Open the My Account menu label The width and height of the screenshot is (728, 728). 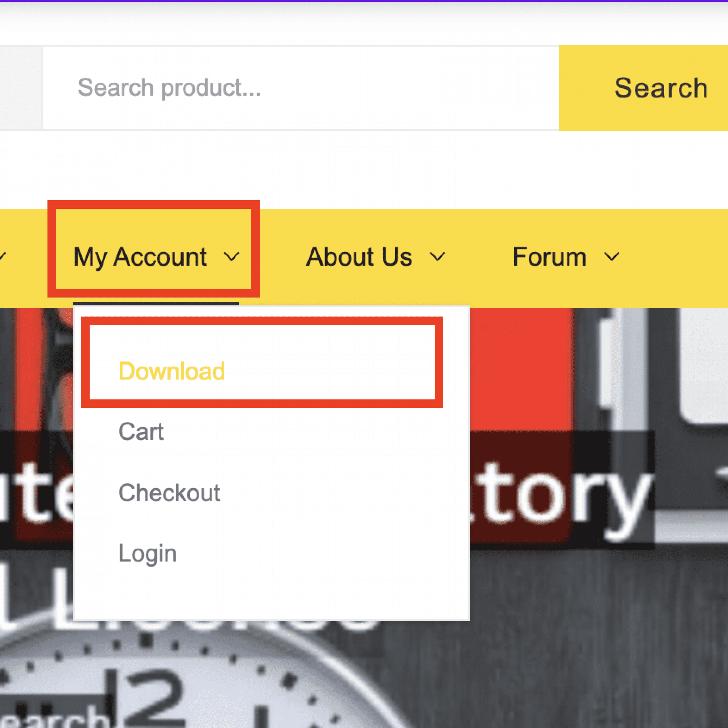(x=140, y=257)
